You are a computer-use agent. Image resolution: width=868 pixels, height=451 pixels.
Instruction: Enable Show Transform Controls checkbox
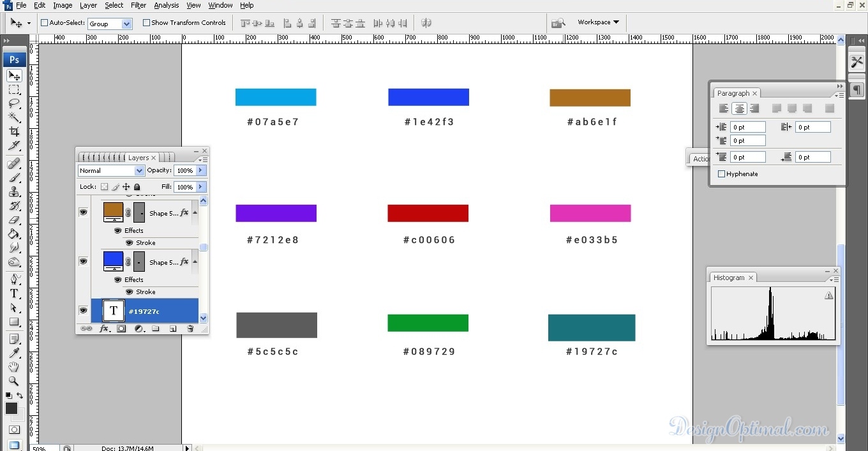tap(146, 22)
